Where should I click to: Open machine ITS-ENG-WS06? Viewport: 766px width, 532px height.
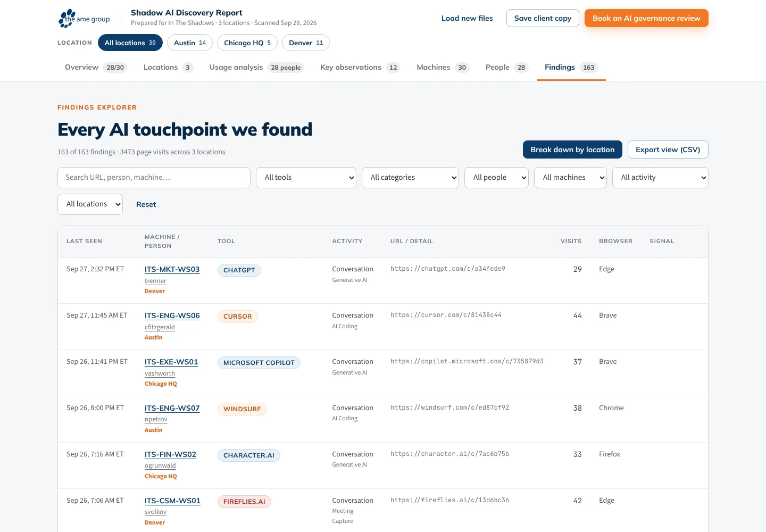point(172,315)
